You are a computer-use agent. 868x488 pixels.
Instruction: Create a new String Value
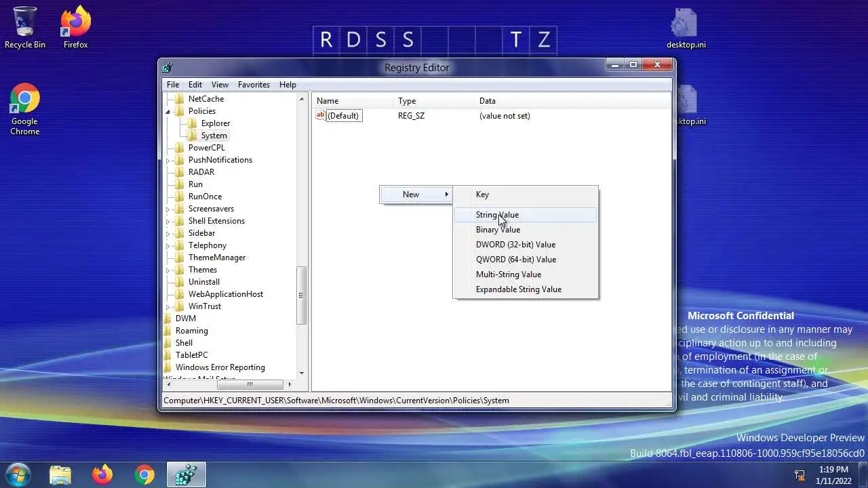click(x=526, y=215)
